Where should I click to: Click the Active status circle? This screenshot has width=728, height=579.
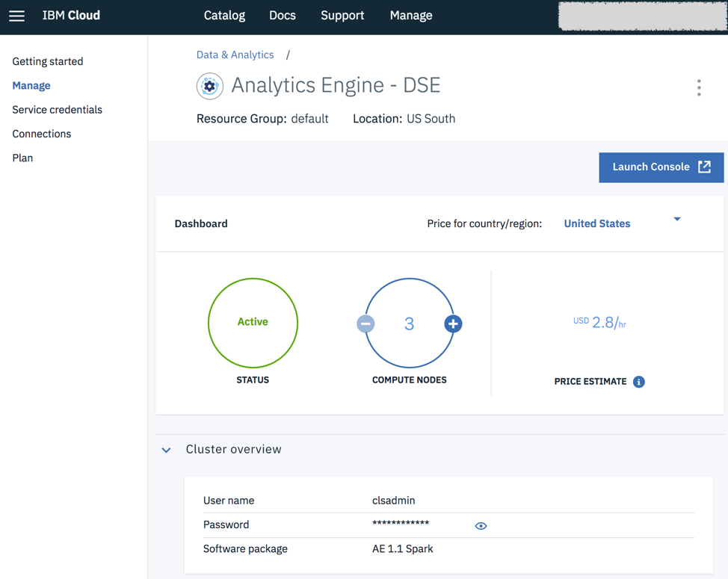coord(253,323)
